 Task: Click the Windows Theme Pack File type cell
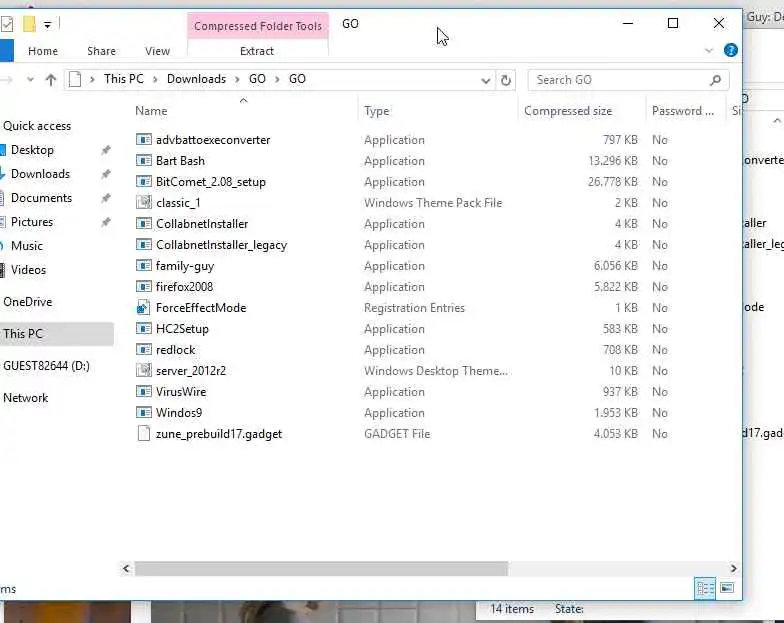[433, 203]
